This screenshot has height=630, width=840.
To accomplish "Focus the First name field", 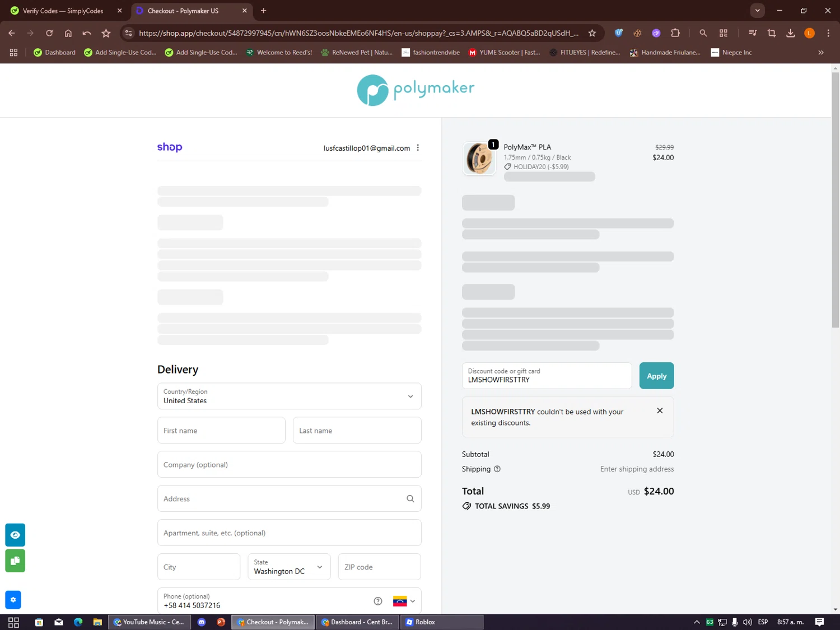I will (x=221, y=430).
